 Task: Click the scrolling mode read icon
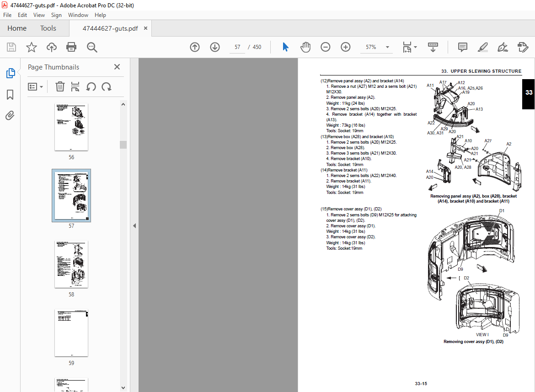[x=433, y=47]
